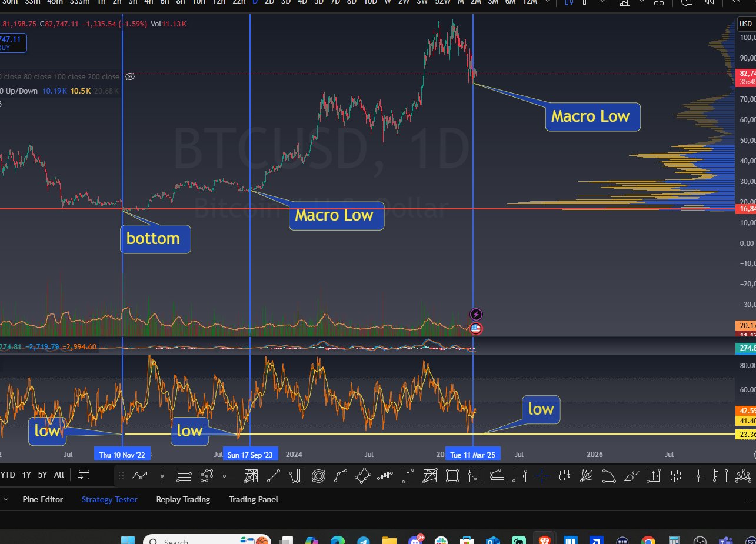Open the candlestick chart type selector
The width and height of the screenshot is (756, 544).
(x=568, y=2)
